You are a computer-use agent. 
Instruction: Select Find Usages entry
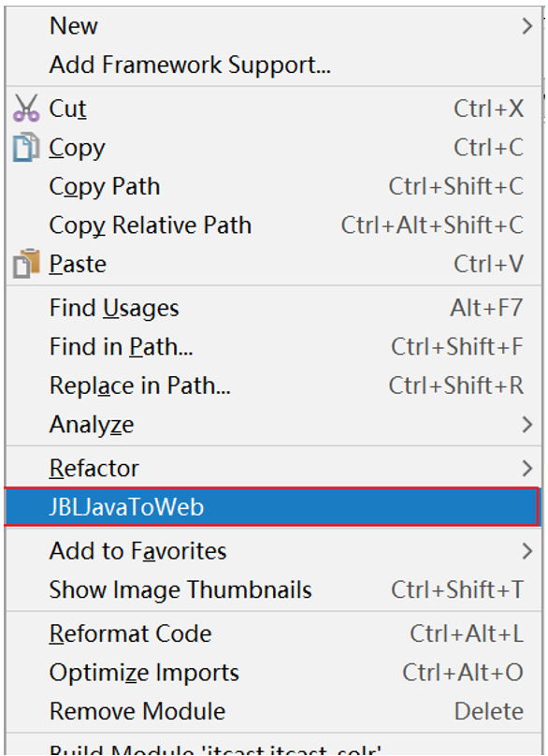(x=273, y=308)
